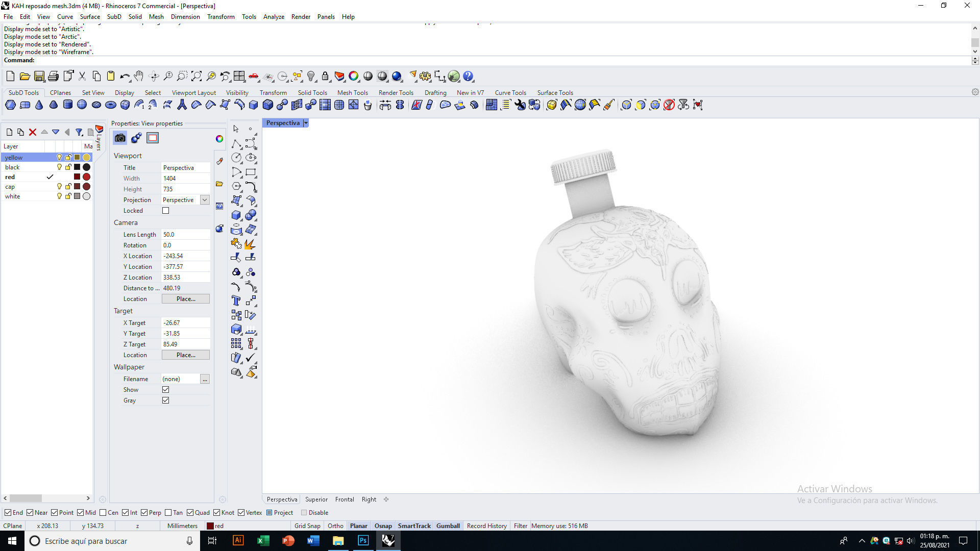Click the camera View properties icon
The height and width of the screenshot is (551, 980).
(120, 138)
